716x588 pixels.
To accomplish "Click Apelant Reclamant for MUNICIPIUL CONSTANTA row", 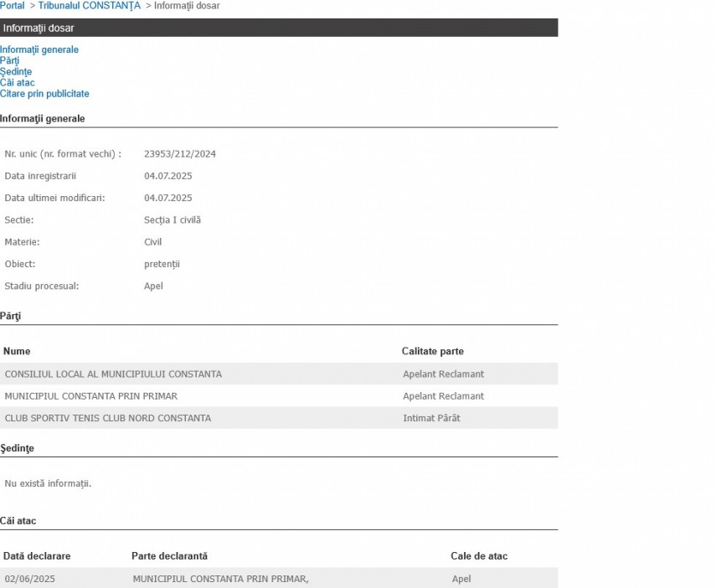I will (443, 396).
